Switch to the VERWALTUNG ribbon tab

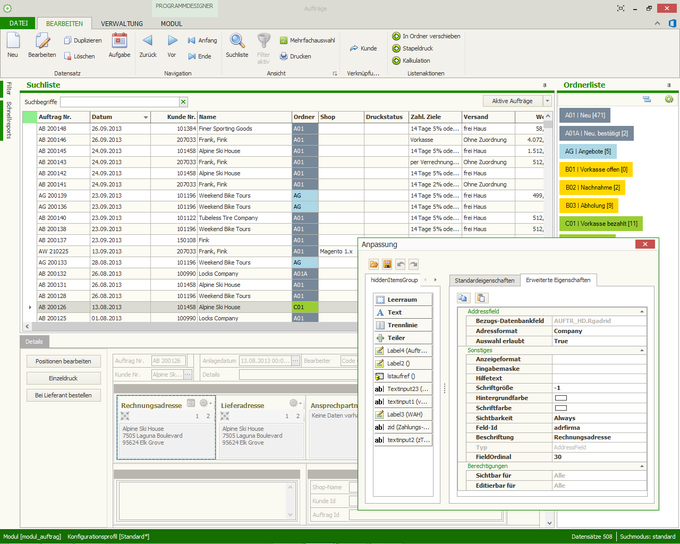click(x=121, y=22)
